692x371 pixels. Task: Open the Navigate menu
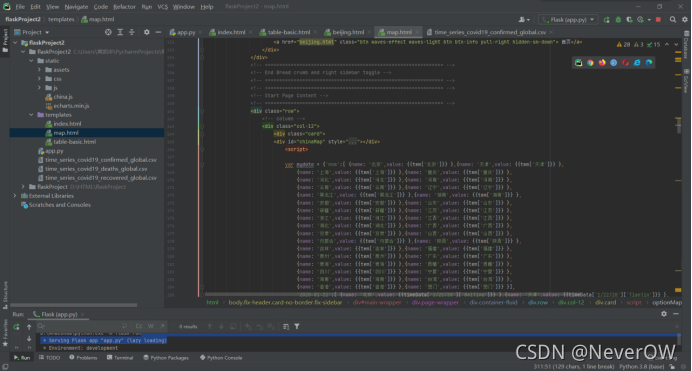coord(76,7)
